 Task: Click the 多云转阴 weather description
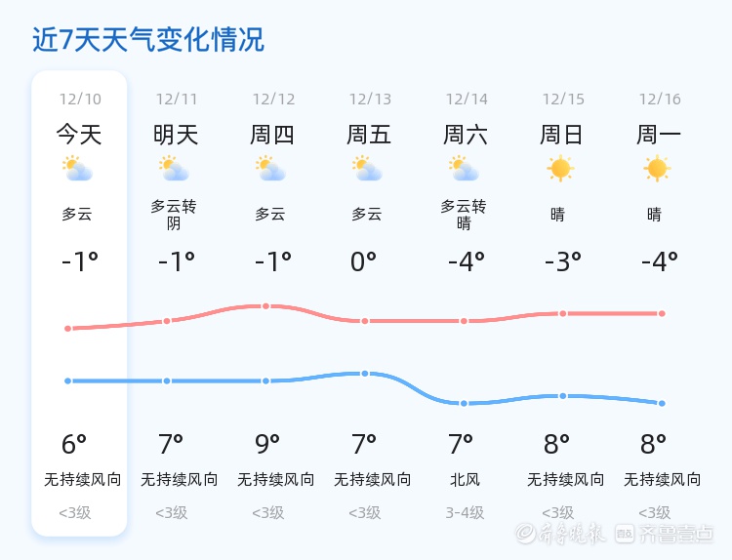pyautogui.click(x=175, y=215)
